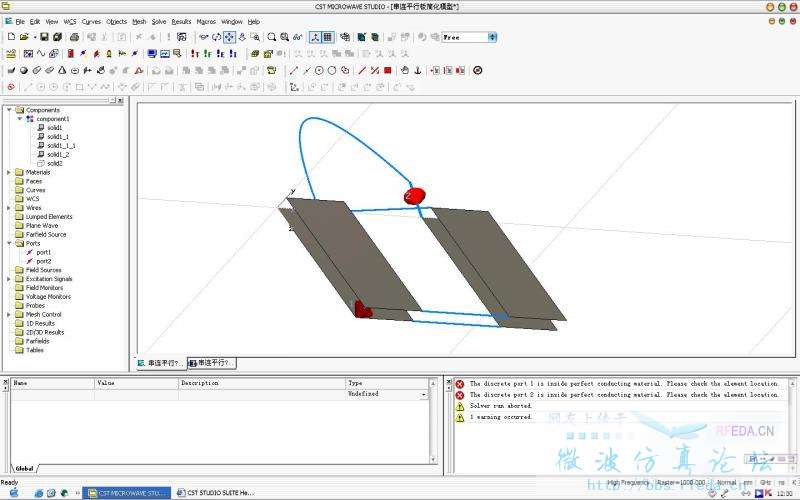Expand the Mesh Control folder
800x500 pixels.
[x=9, y=314]
